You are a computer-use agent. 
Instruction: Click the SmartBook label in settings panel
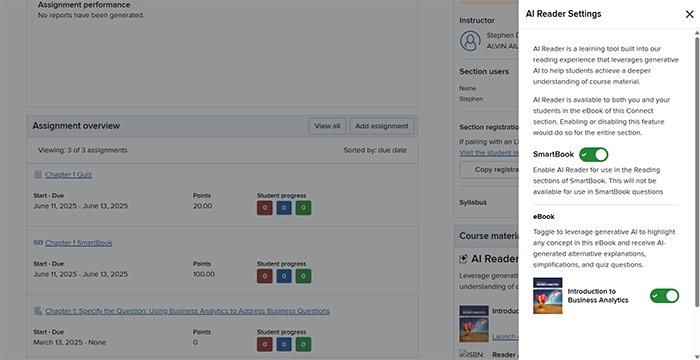553,155
